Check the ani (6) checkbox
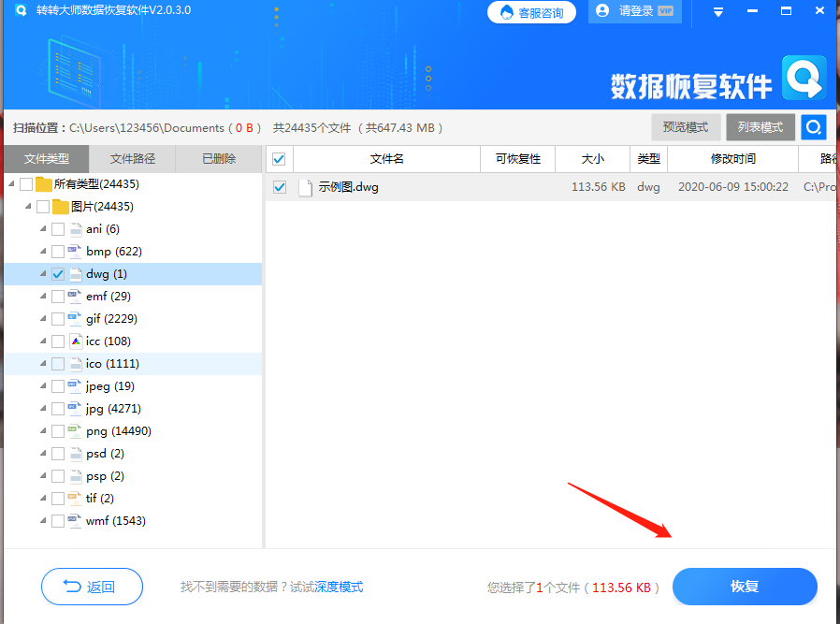The height and width of the screenshot is (624, 840). coord(58,229)
